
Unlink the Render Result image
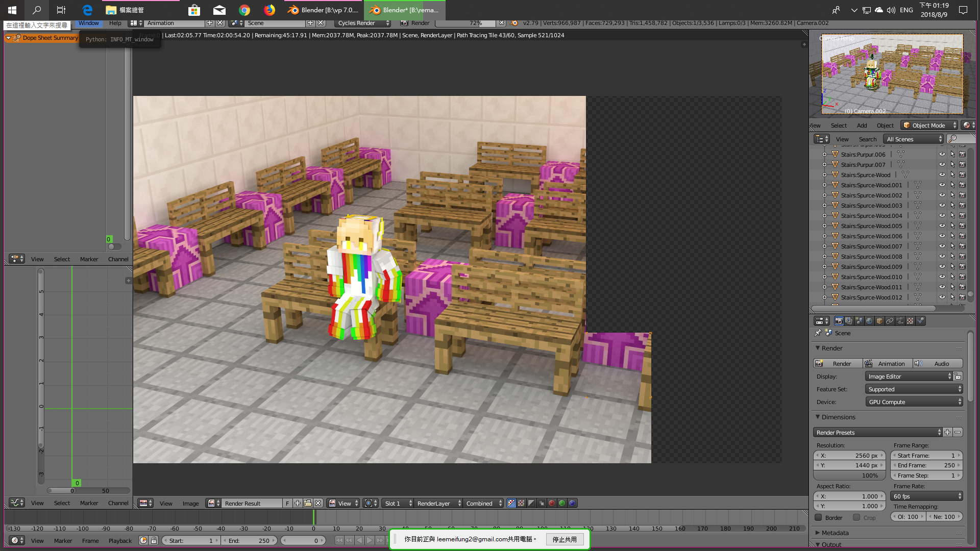pyautogui.click(x=318, y=504)
